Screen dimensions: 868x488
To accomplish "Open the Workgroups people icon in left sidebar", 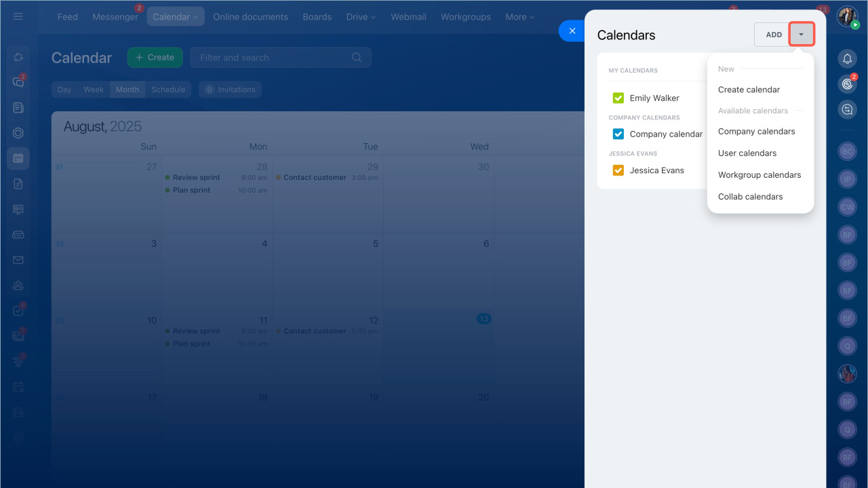I will 18,286.
